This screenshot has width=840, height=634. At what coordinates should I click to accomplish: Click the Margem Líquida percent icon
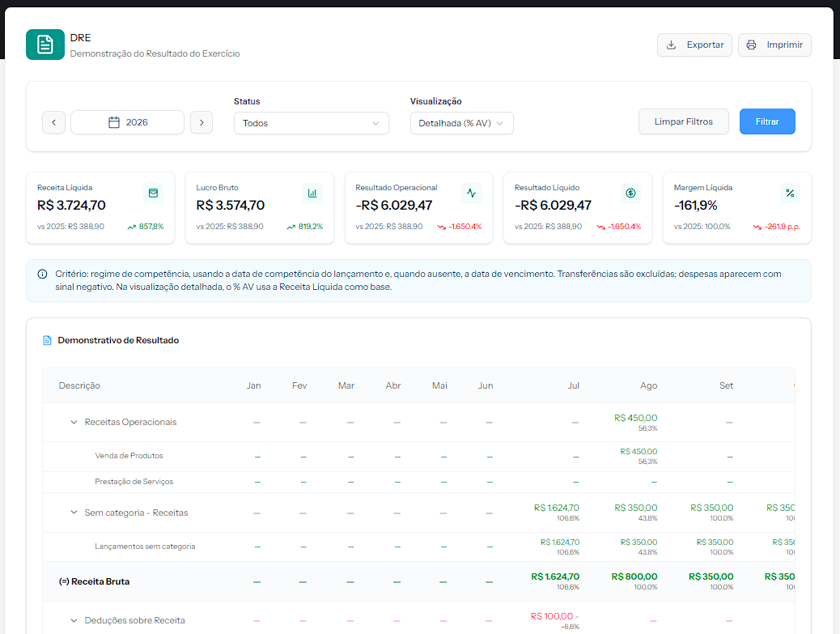tap(790, 193)
